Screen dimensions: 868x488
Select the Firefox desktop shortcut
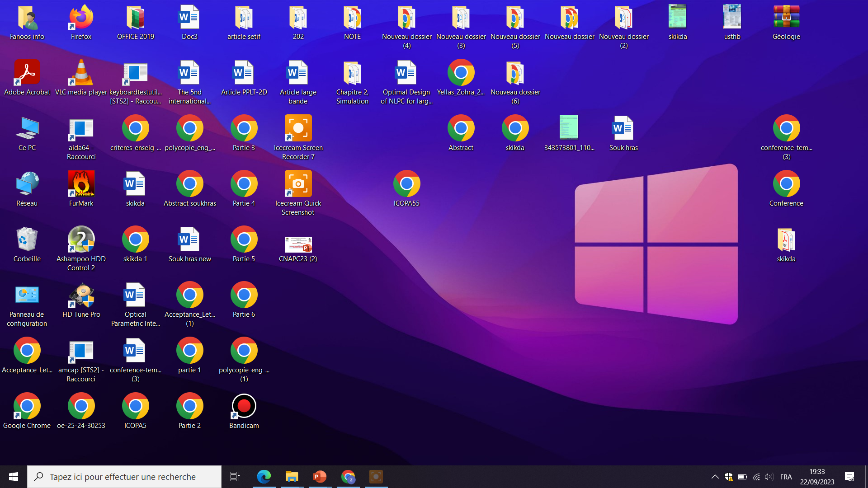[x=81, y=18]
